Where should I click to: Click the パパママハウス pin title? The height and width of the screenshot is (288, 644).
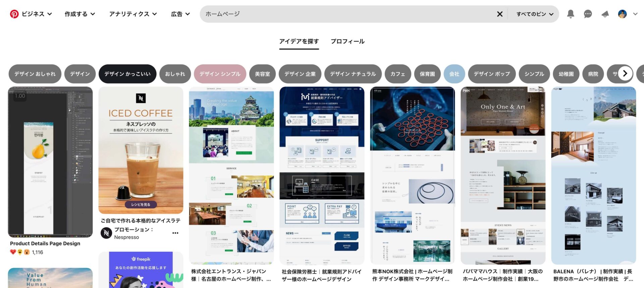(x=503, y=275)
